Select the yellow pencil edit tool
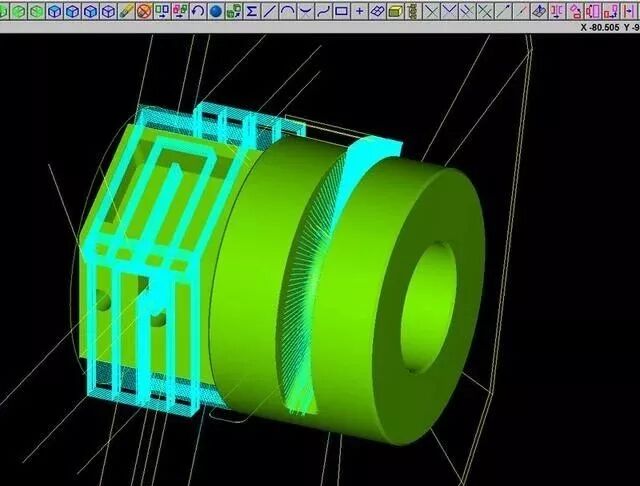The width and height of the screenshot is (640, 486). coord(126,11)
